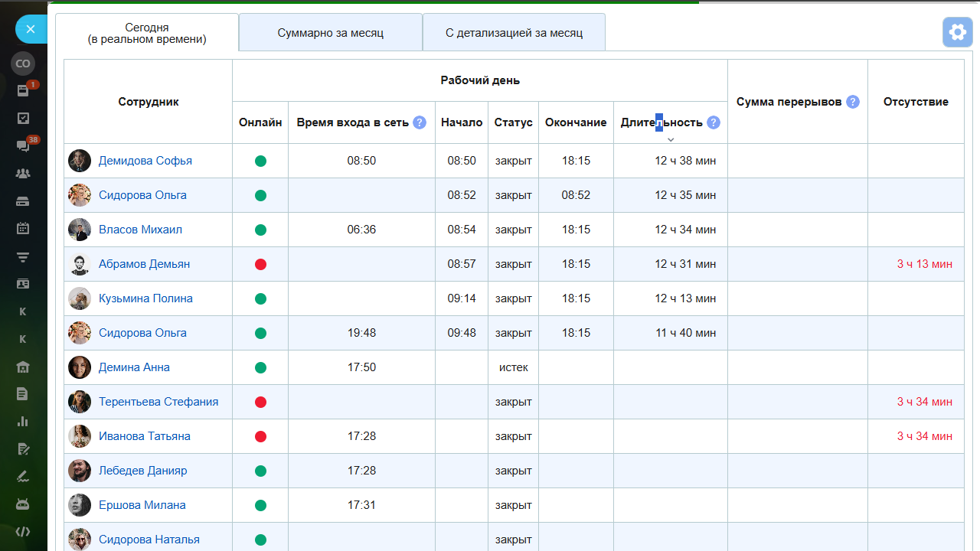Open Демидова Софья employee profile link

pyautogui.click(x=145, y=161)
